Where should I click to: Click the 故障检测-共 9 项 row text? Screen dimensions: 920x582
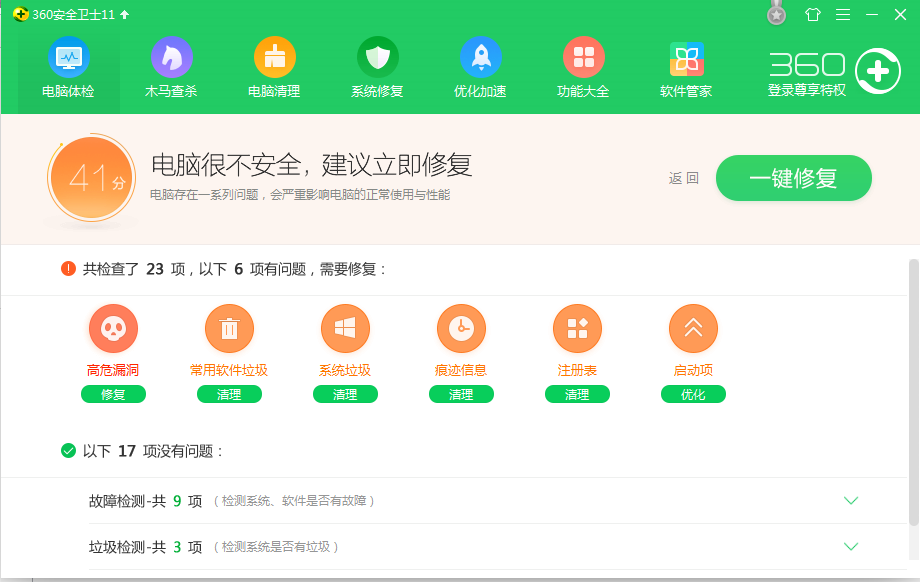pos(146,501)
